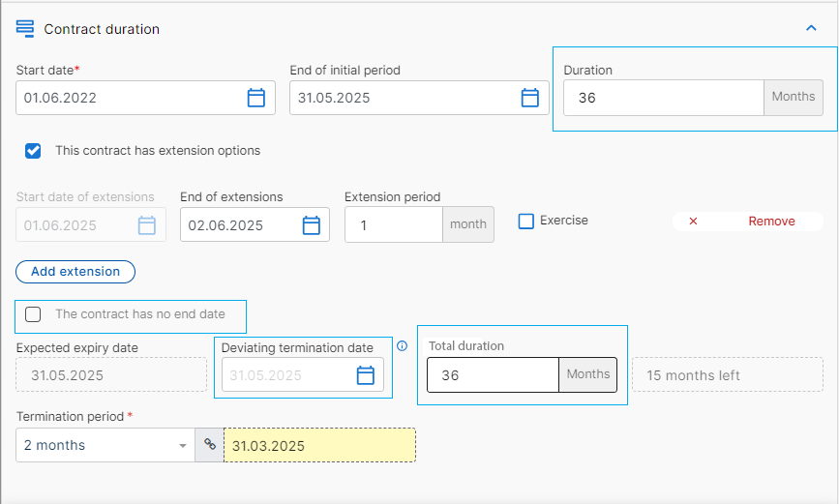
Task: Open the Termination period dropdown
Action: (x=105, y=445)
